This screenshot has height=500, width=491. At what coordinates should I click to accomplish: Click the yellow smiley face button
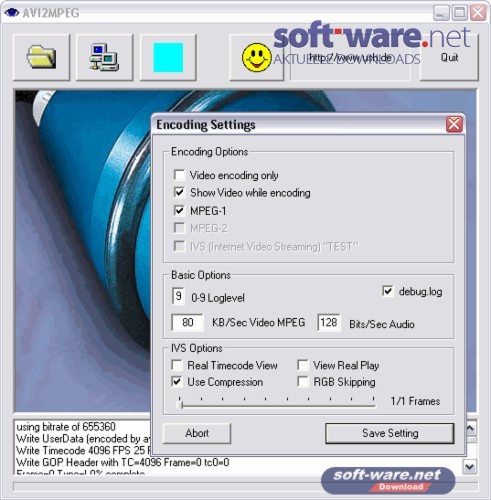[256, 57]
